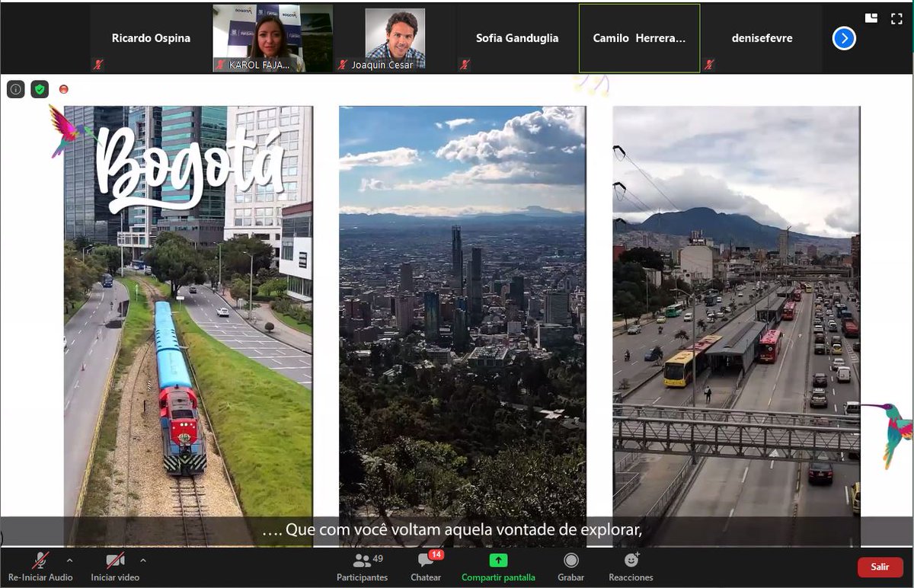The width and height of the screenshot is (914, 588).
Task: Change gallery view layout icon
Action: pos(871,18)
